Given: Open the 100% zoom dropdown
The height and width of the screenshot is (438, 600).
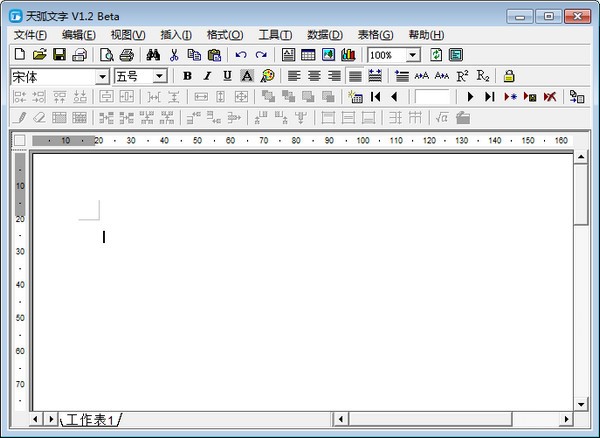Looking at the screenshot, I should [413, 55].
